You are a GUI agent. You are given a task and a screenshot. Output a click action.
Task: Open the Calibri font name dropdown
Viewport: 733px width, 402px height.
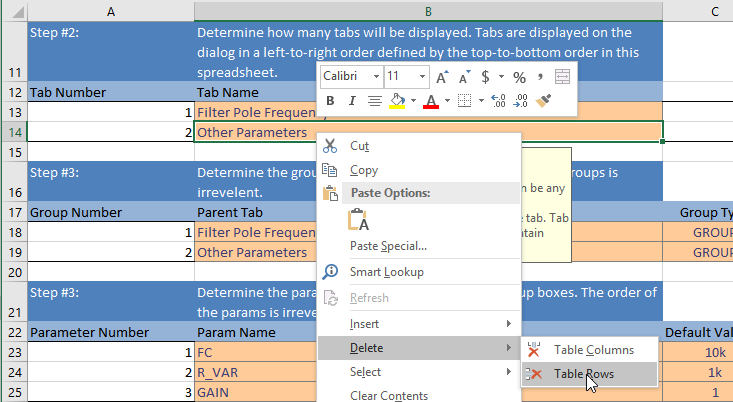[376, 77]
